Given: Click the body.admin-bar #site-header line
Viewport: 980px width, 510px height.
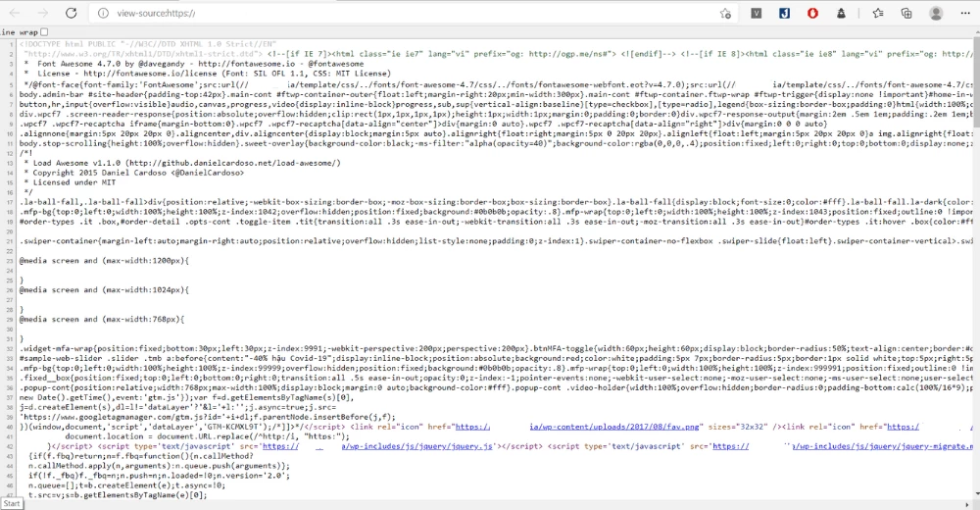Looking at the screenshot, I should 496,94.
